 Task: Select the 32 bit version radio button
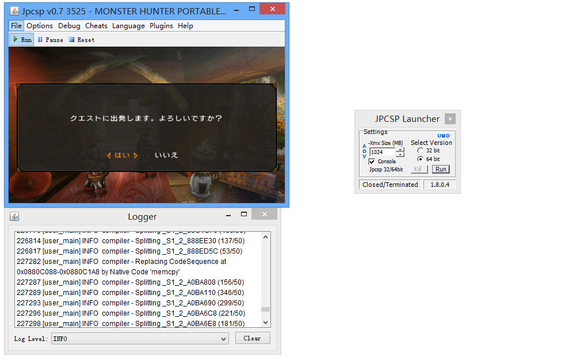coord(420,151)
